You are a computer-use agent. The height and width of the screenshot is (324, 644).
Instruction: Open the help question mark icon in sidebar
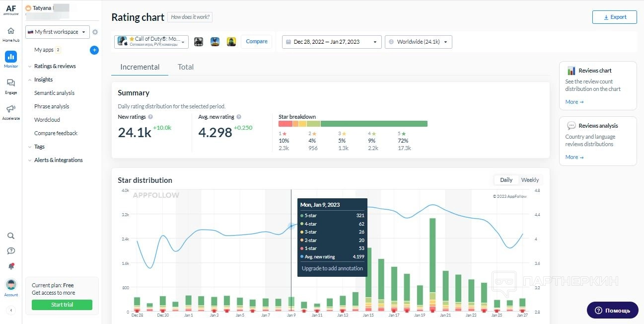click(11, 251)
